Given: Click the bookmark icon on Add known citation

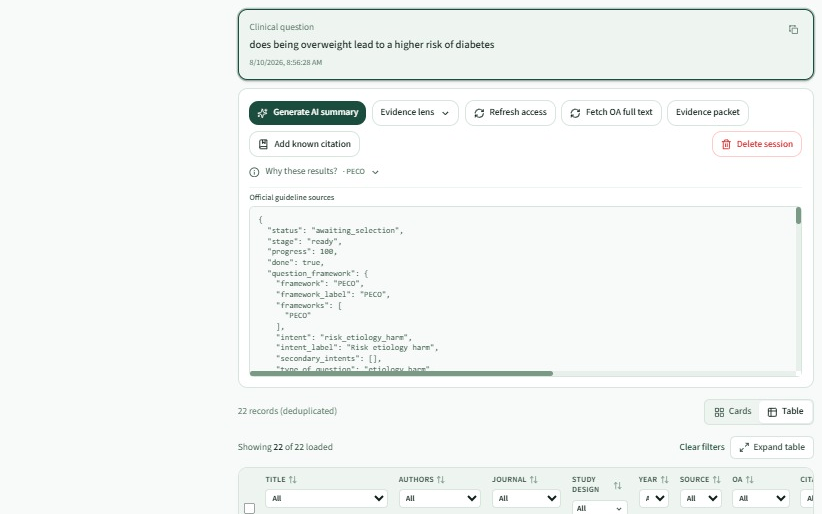Looking at the screenshot, I should pyautogui.click(x=264, y=144).
